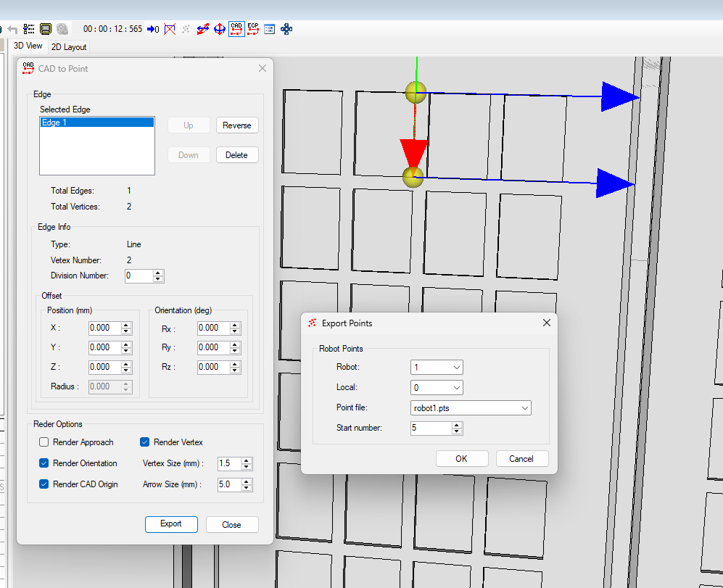Cancel the Export Points dialog
The image size is (723, 588).
click(522, 459)
